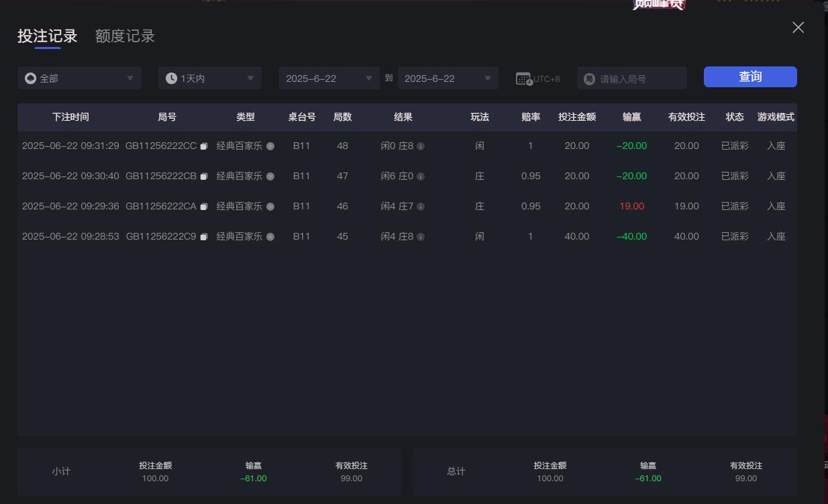Viewport: 828px width, 504px height.
Task: Open detail arrow beside 经典百家乐 in round 48
Action: [x=270, y=146]
